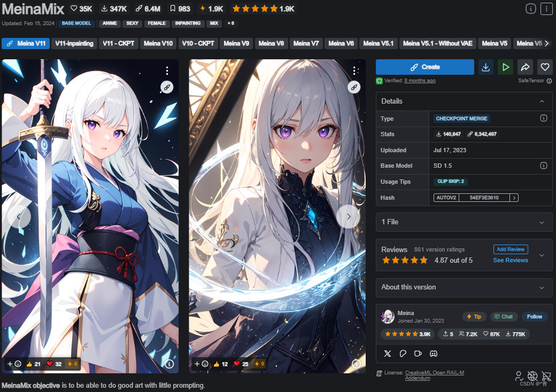Viewport: 556px width, 392px height.
Task: Show more tags with +8 badge
Action: click(231, 23)
